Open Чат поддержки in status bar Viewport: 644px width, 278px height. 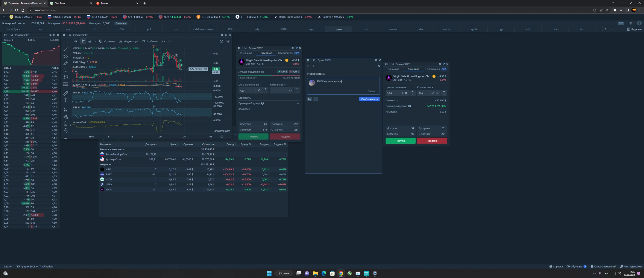(x=631, y=266)
